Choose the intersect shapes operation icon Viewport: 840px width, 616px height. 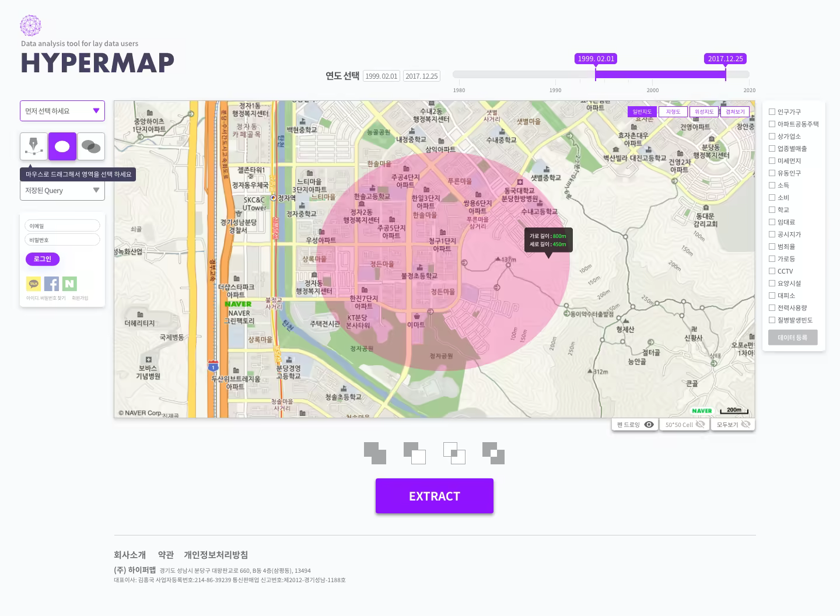click(x=454, y=453)
